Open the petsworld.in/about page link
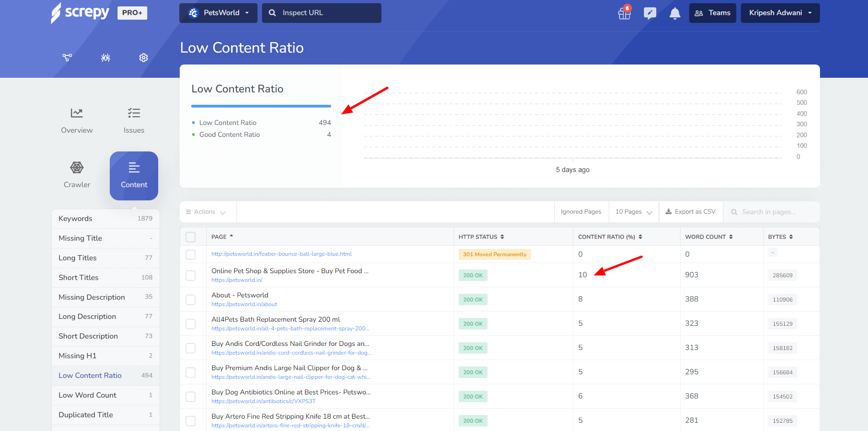The image size is (868, 431). click(244, 304)
